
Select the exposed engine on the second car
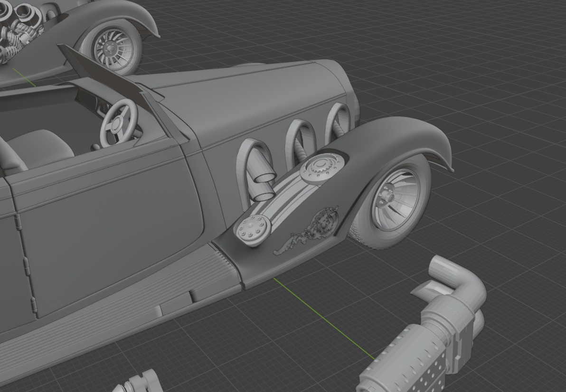[x=19, y=28]
